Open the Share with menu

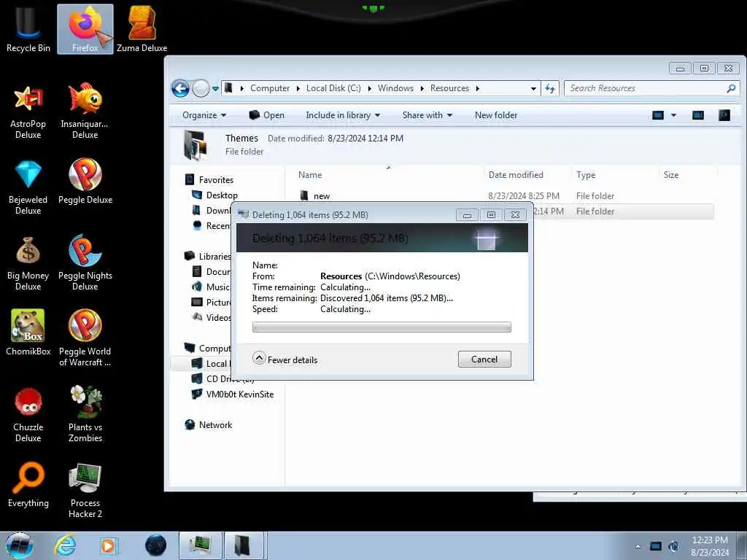(427, 115)
